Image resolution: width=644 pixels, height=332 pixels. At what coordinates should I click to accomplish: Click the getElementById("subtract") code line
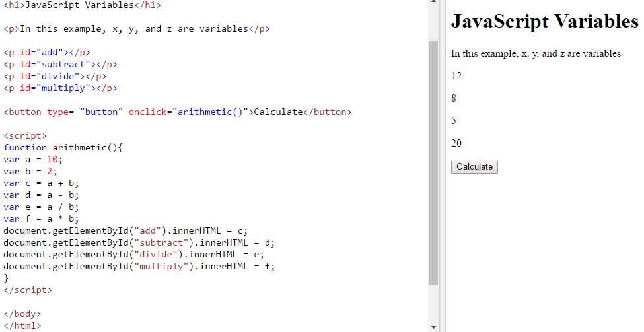click(139, 243)
